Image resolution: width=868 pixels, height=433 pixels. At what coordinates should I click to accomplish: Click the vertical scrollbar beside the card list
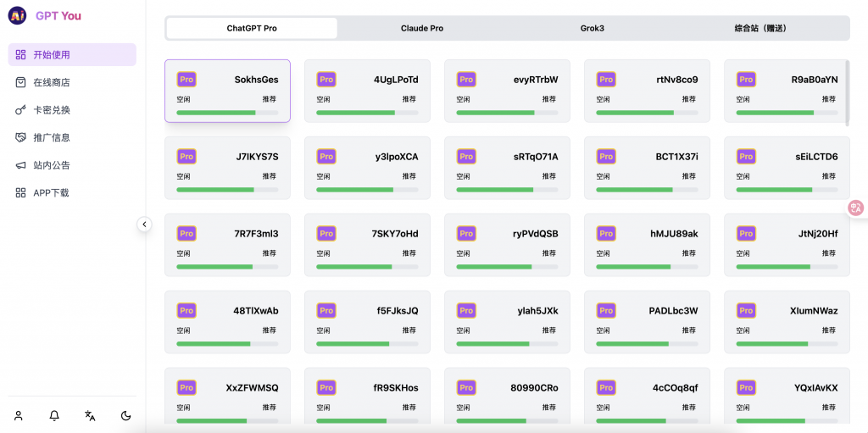(847, 92)
